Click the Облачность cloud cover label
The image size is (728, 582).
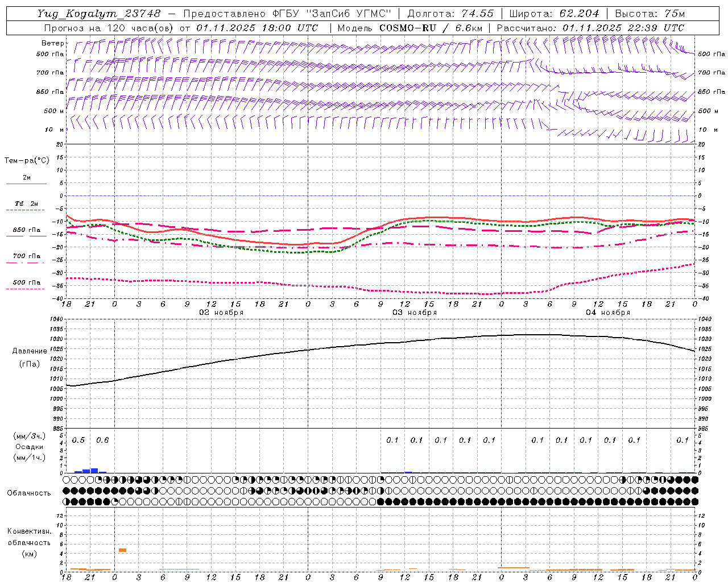(x=29, y=493)
